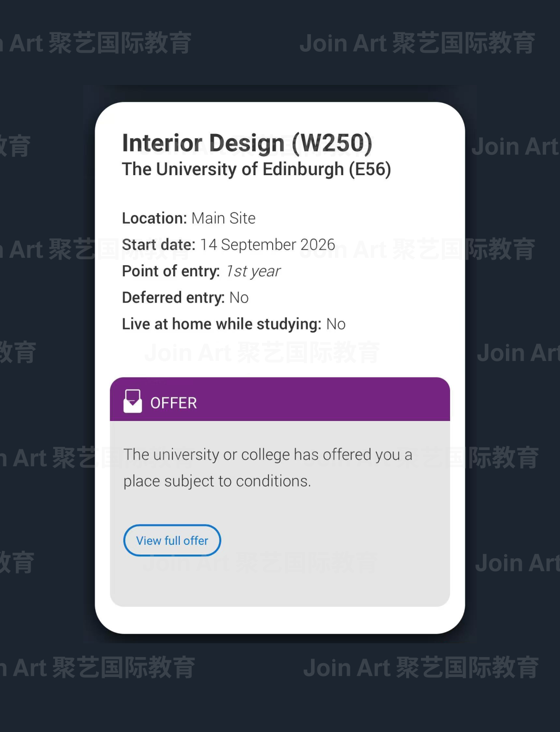Click the Start date label

[158, 244]
